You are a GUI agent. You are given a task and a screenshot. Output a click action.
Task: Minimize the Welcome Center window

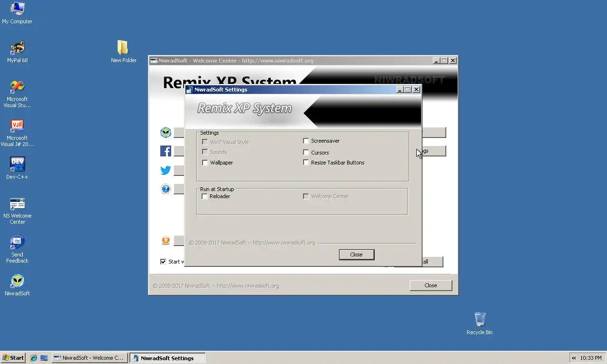(x=436, y=61)
